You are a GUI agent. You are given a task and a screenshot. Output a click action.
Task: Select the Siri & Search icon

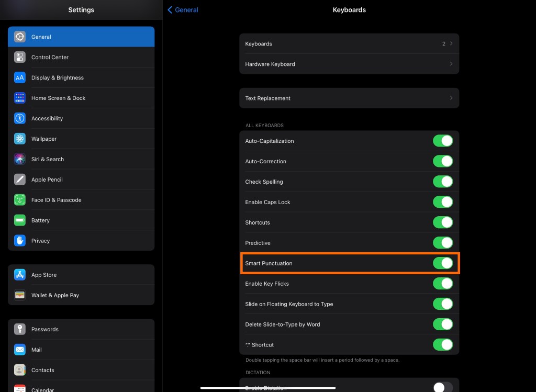coord(19,159)
